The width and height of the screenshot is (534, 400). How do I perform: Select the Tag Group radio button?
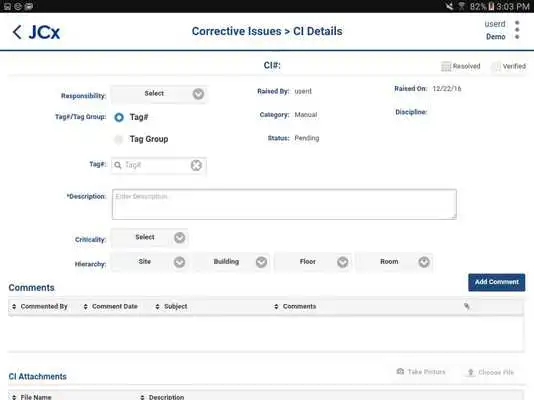click(119, 139)
